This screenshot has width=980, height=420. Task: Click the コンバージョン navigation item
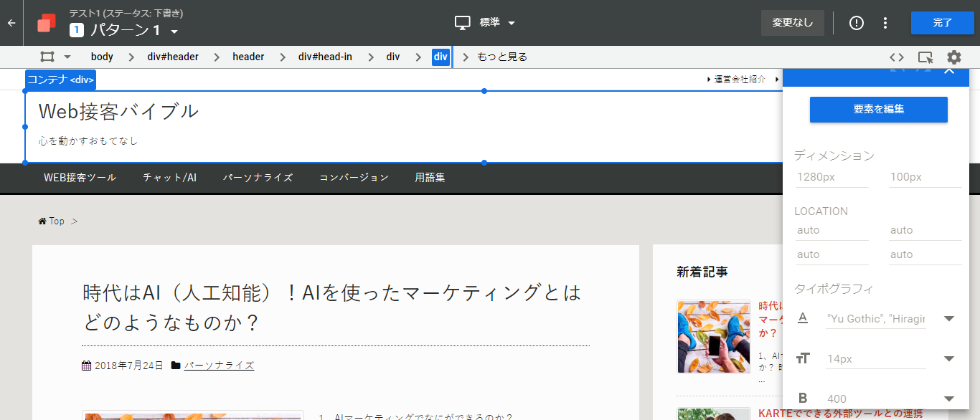coord(354,178)
